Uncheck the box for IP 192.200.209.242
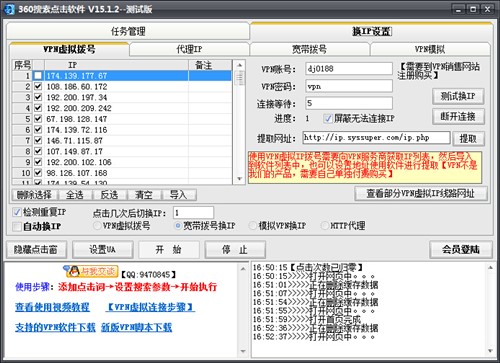This screenshot has height=363, width=500. coord(38,108)
